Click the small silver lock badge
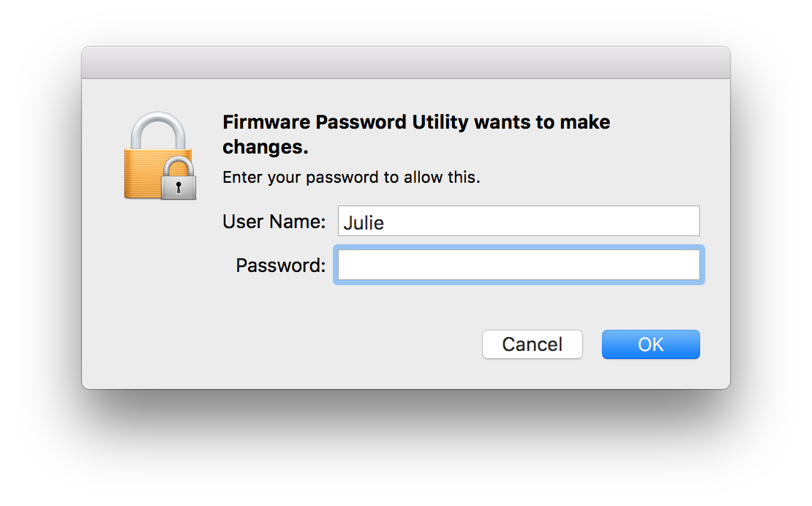The image size is (812, 506). tap(178, 178)
